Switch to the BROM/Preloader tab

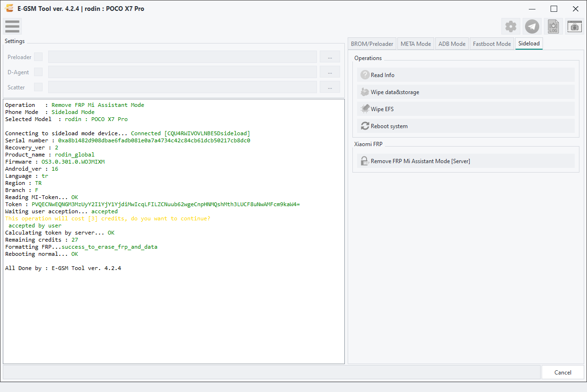point(372,44)
